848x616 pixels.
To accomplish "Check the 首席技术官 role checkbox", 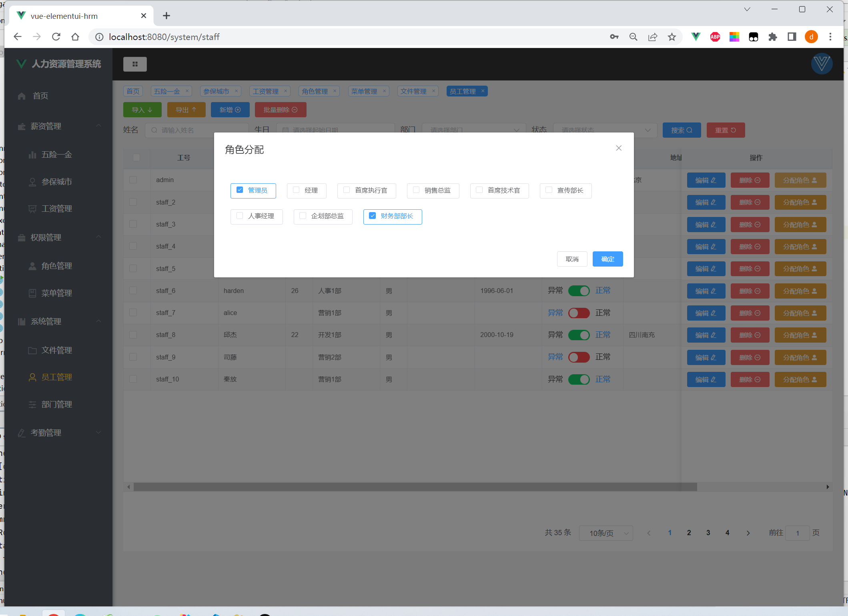I will [479, 190].
